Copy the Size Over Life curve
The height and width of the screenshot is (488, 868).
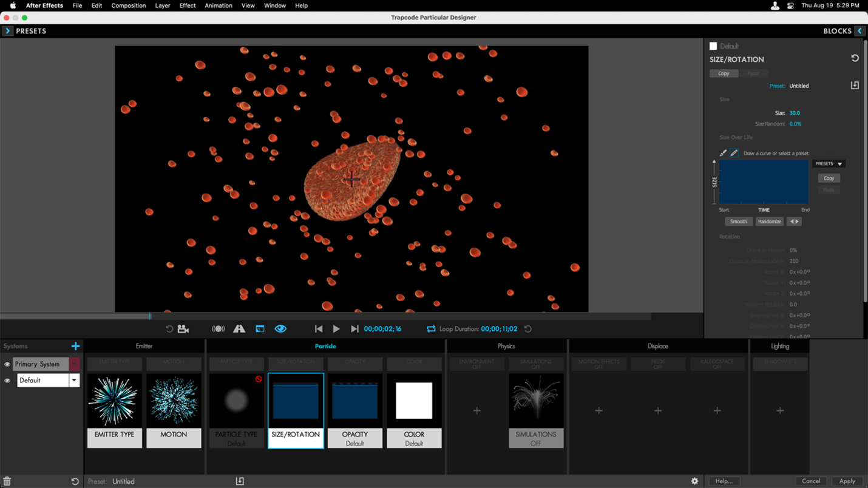tap(829, 178)
